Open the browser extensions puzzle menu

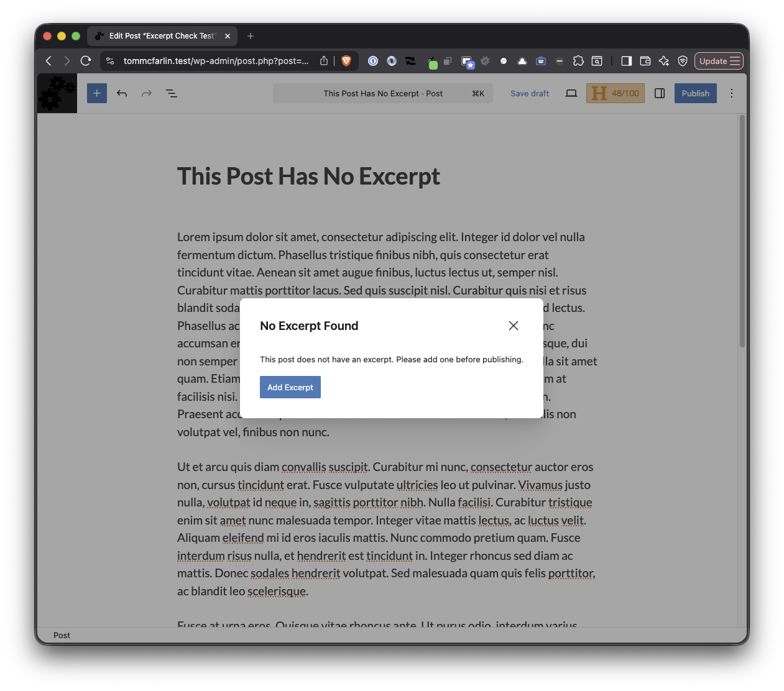pos(578,61)
